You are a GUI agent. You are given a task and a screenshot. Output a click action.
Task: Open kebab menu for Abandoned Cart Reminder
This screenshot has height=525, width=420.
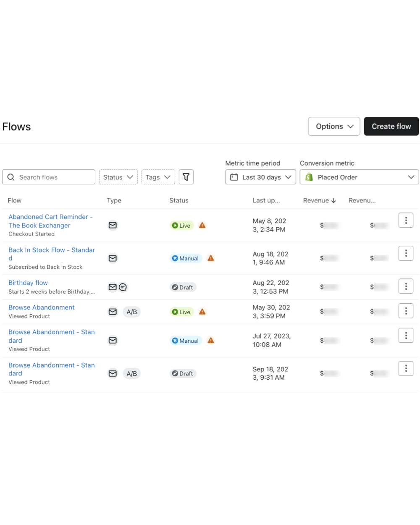click(406, 220)
